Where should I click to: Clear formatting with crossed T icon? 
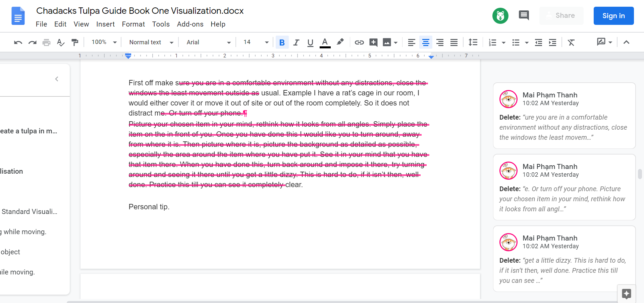(x=571, y=42)
